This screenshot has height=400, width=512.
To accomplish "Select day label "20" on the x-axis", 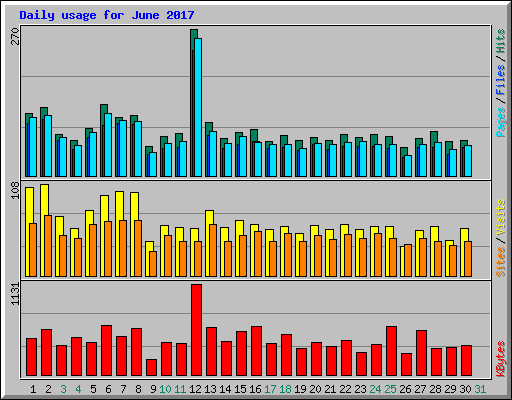I will click(x=315, y=389).
